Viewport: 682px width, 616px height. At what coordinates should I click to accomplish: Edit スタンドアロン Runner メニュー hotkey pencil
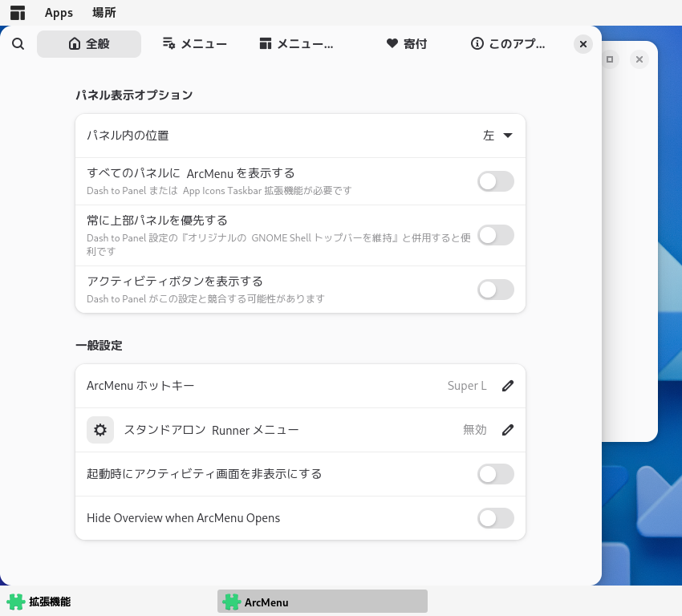[x=508, y=430]
